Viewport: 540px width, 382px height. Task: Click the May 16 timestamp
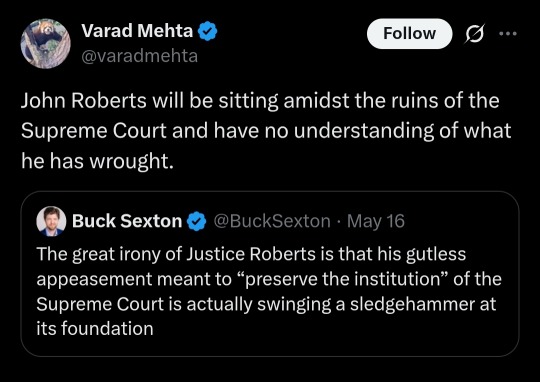coord(376,221)
